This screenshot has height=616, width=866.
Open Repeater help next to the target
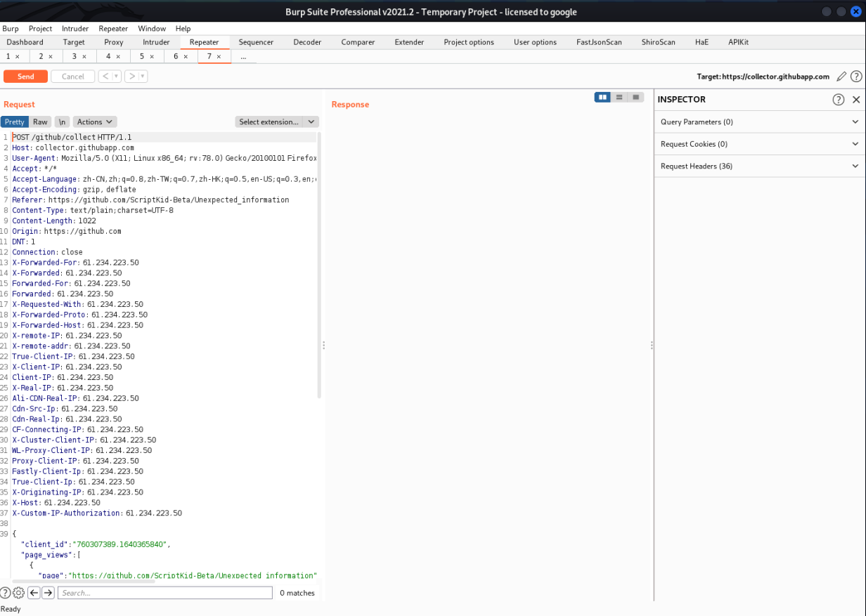point(856,77)
